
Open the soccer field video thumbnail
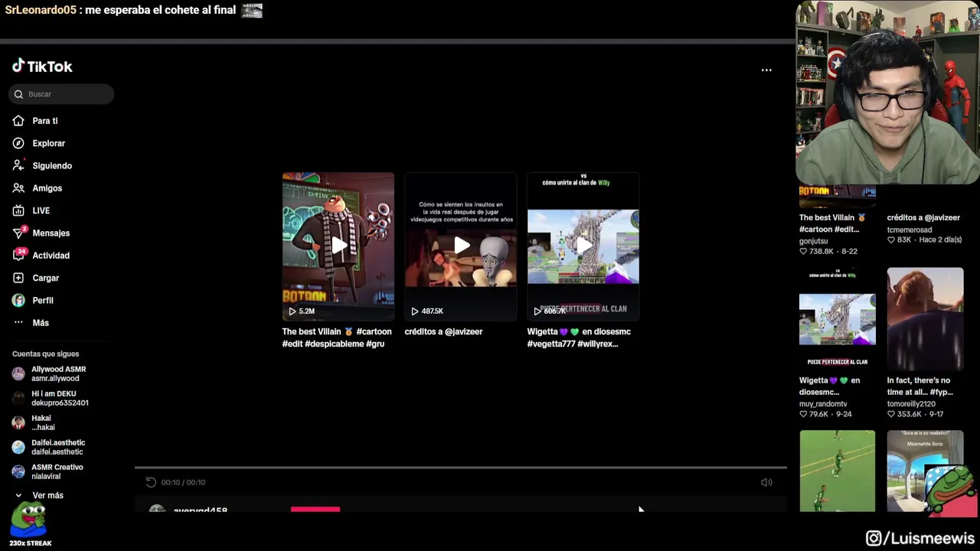pos(838,471)
